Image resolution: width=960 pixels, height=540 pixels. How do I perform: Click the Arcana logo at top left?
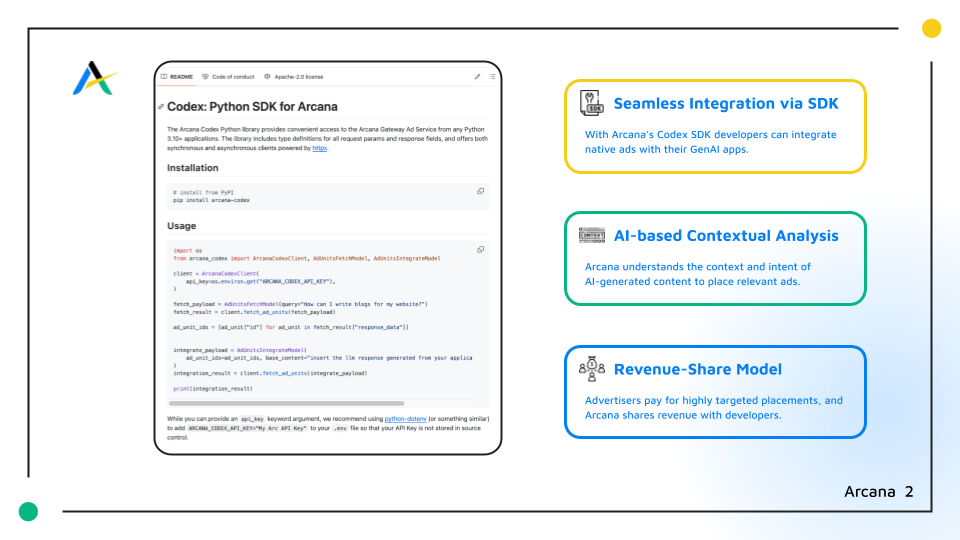[x=95, y=78]
